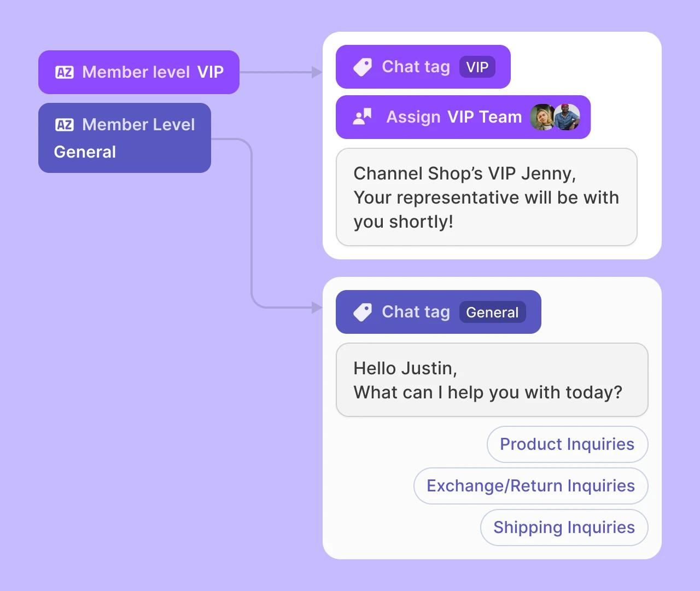The width and height of the screenshot is (700, 591).
Task: Click the Chat tag label in the General block
Action: click(x=416, y=312)
